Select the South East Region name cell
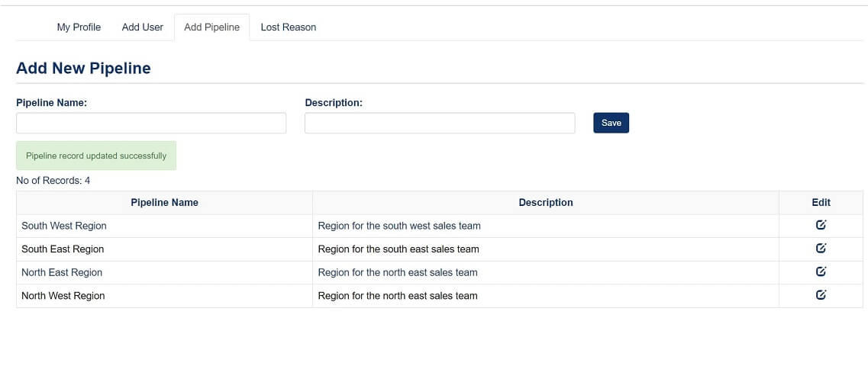 [63, 249]
